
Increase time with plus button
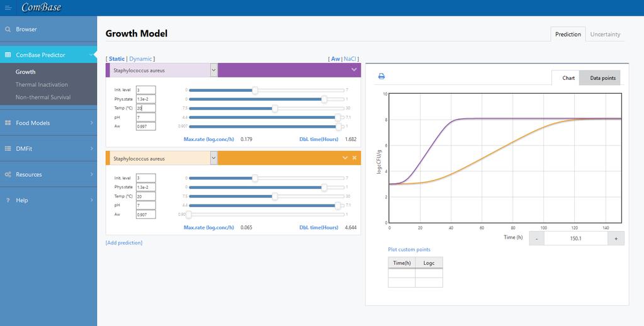pyautogui.click(x=616, y=238)
